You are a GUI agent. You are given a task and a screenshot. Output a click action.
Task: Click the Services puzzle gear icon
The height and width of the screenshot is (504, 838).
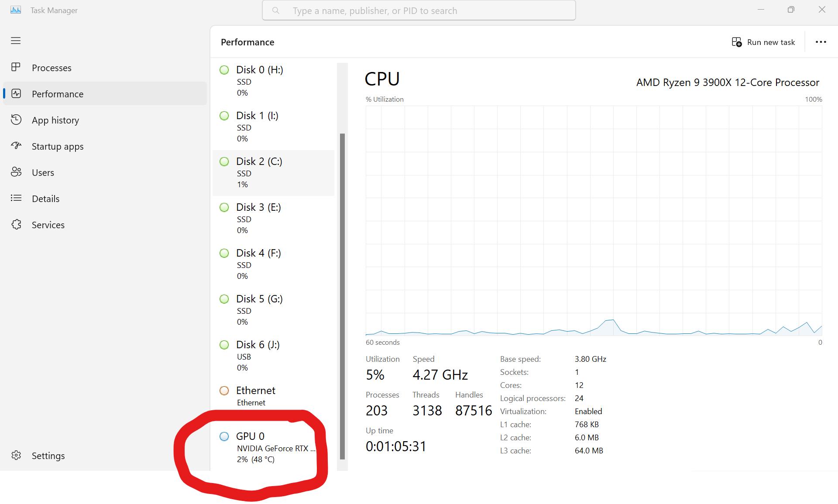click(16, 224)
